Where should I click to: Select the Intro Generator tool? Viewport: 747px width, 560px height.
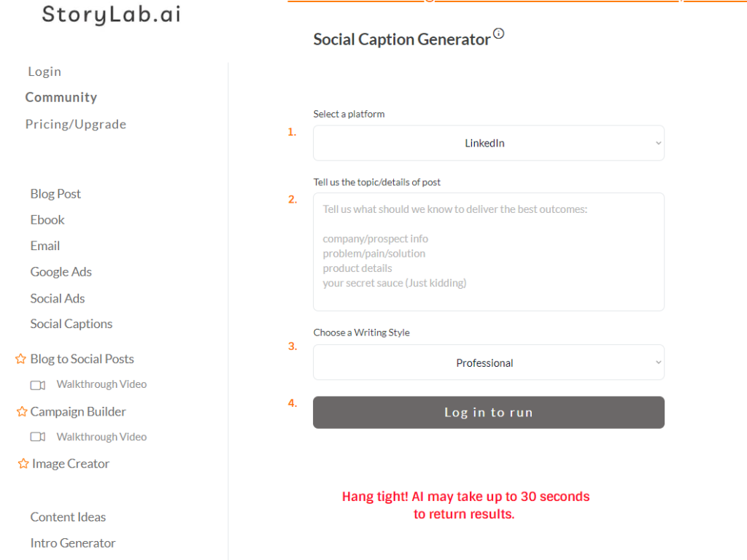click(x=72, y=542)
